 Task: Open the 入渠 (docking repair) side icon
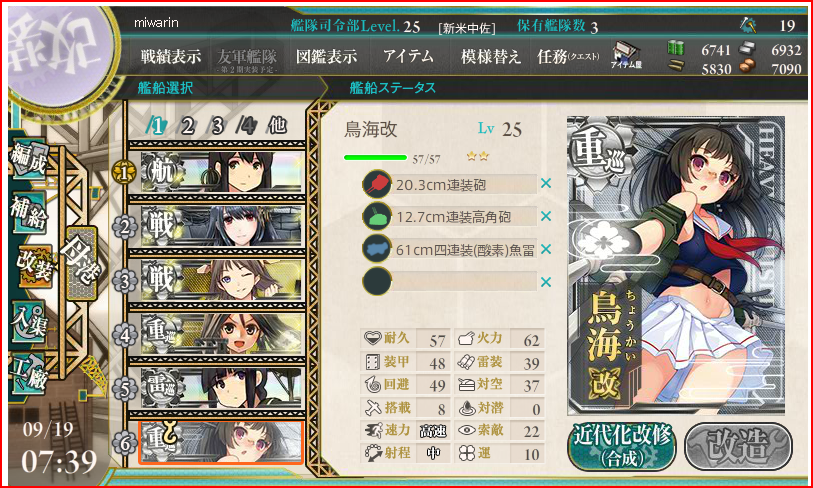[30, 322]
